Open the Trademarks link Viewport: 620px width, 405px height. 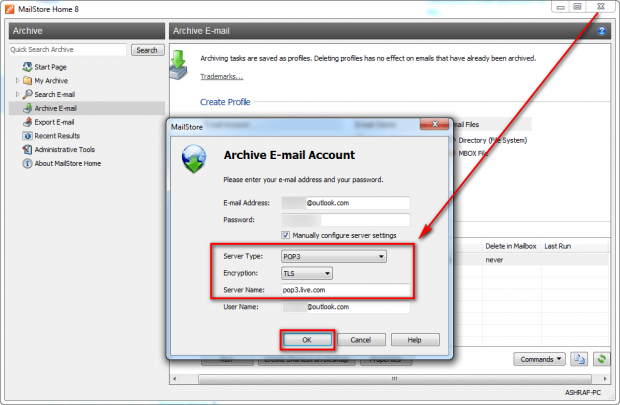pos(221,76)
